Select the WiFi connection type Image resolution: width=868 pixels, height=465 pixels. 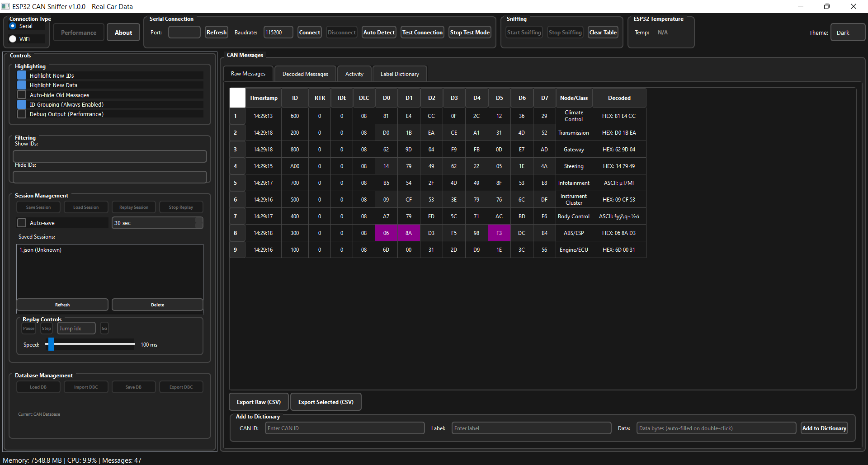point(13,39)
